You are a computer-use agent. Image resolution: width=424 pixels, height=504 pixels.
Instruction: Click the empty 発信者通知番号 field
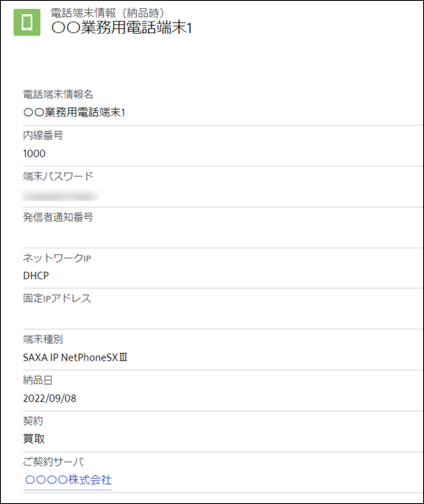pyautogui.click(x=222, y=236)
